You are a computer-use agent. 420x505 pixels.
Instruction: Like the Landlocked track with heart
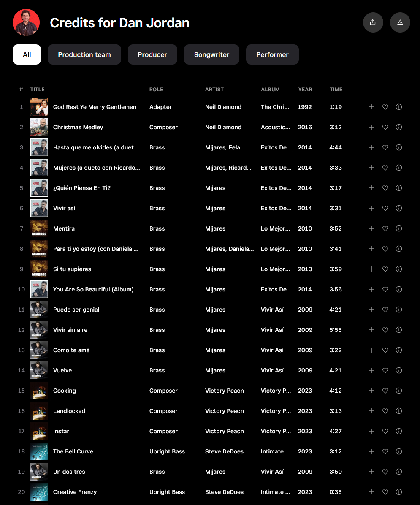pos(385,411)
